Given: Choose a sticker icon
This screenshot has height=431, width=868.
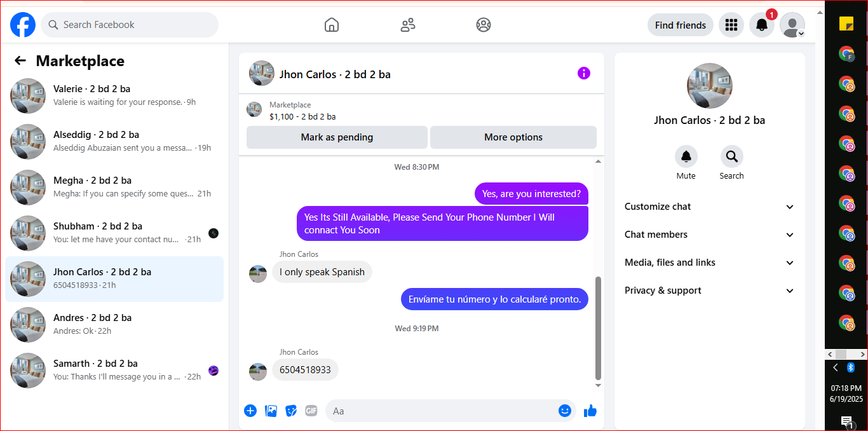Looking at the screenshot, I should (x=291, y=411).
